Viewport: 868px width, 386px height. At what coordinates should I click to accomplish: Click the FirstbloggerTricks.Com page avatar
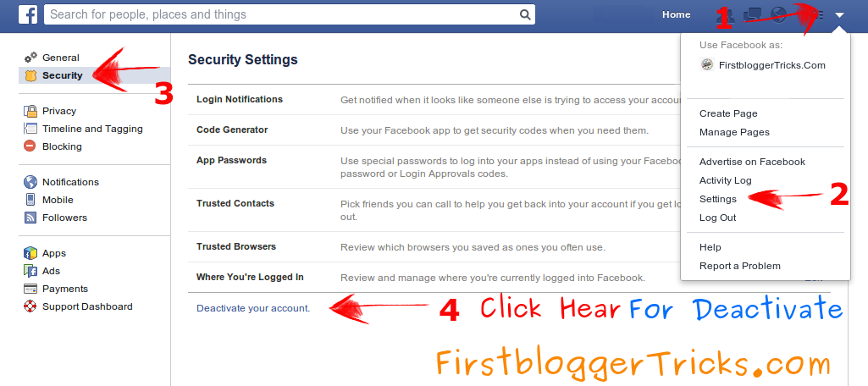click(x=707, y=64)
